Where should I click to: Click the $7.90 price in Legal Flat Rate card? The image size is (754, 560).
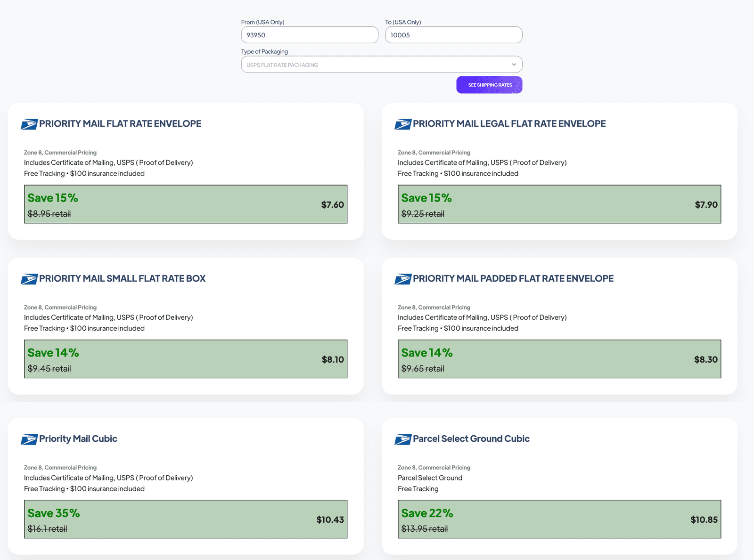tap(706, 204)
